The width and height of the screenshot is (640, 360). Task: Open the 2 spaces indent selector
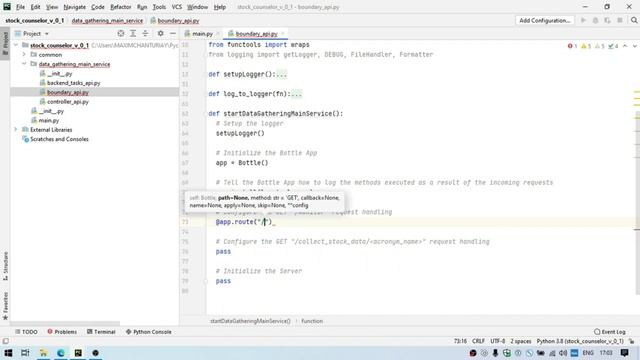point(521,341)
